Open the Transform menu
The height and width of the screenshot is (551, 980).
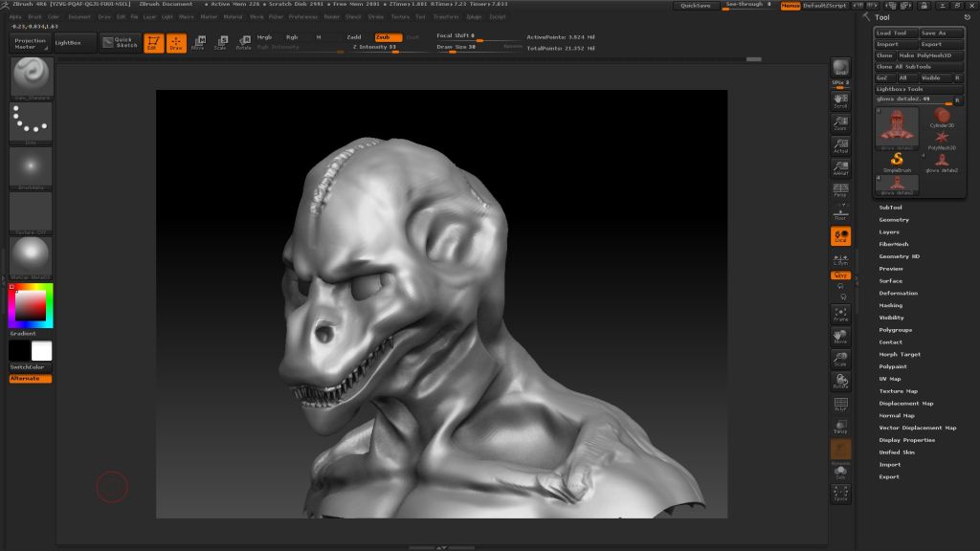446,17
